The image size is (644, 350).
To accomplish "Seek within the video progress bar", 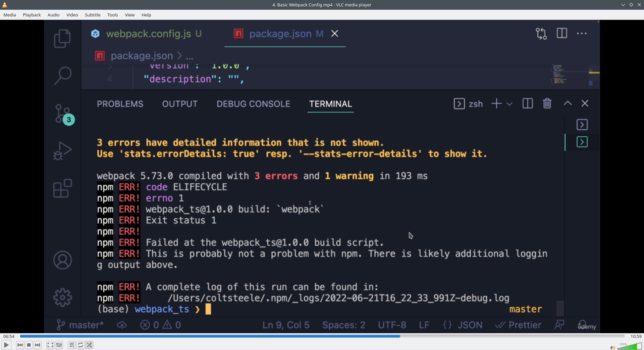I will [322, 336].
